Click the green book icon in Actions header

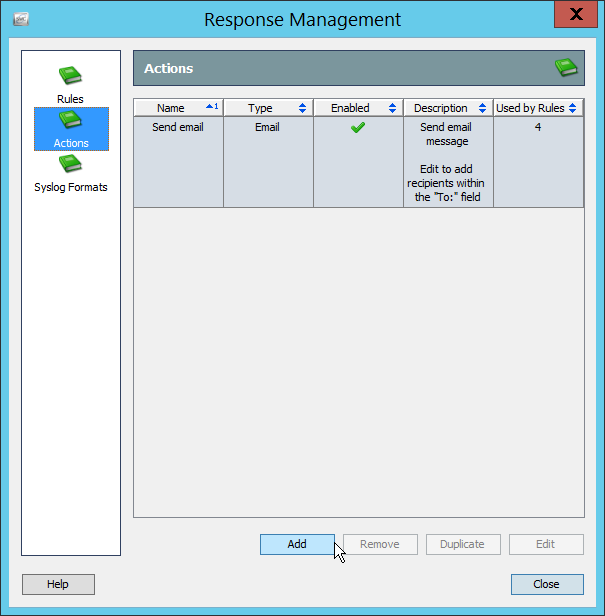[567, 68]
